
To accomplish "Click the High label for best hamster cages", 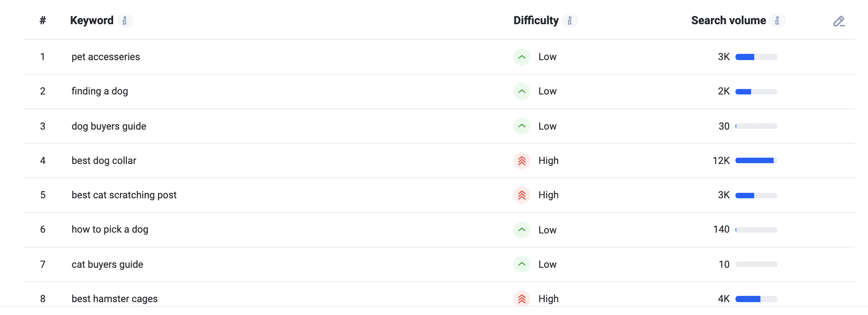I will pos(548,299).
